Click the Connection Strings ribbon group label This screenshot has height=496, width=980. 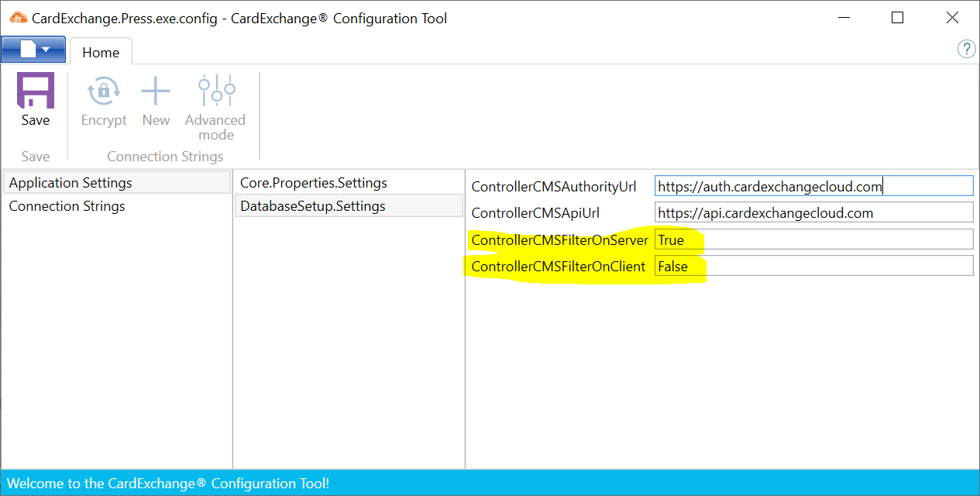tap(165, 157)
